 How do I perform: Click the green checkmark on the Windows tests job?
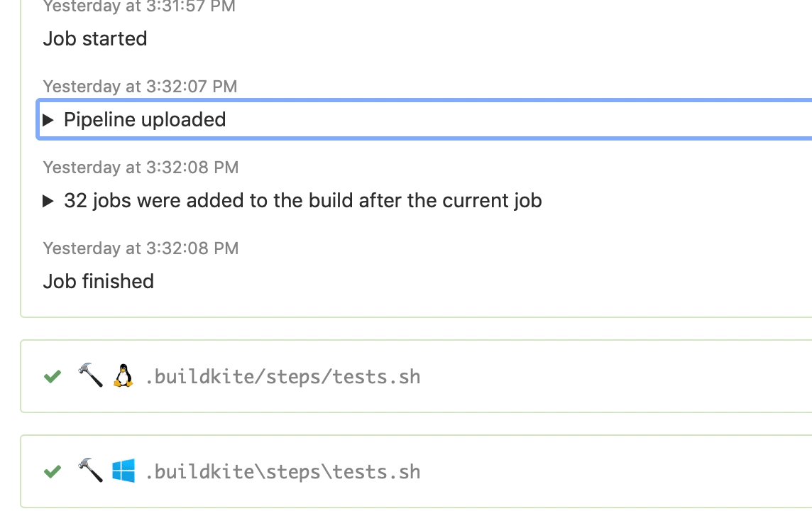(x=52, y=471)
